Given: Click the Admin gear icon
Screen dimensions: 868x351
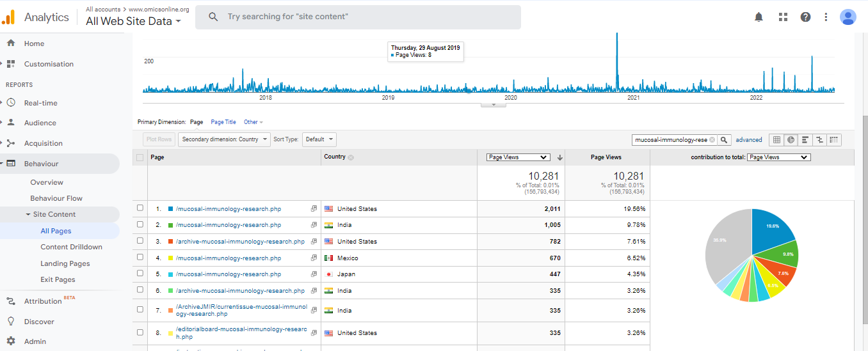Looking at the screenshot, I should coord(11,341).
